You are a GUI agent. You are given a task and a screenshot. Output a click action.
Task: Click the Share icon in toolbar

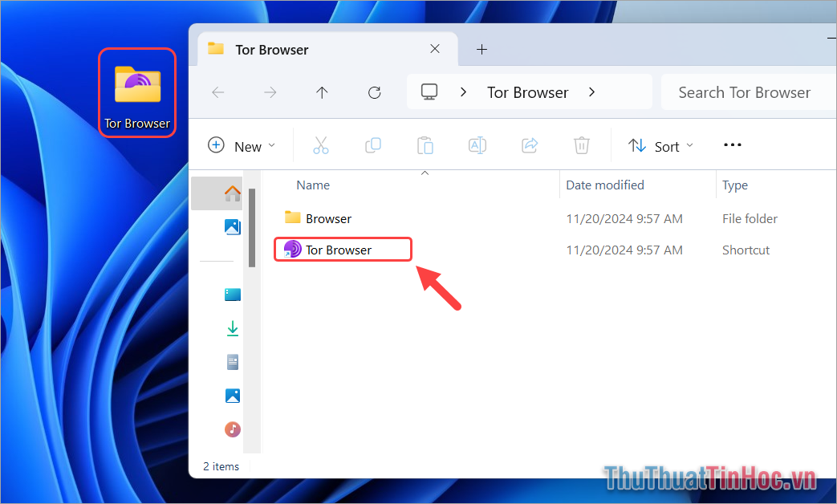tap(530, 145)
